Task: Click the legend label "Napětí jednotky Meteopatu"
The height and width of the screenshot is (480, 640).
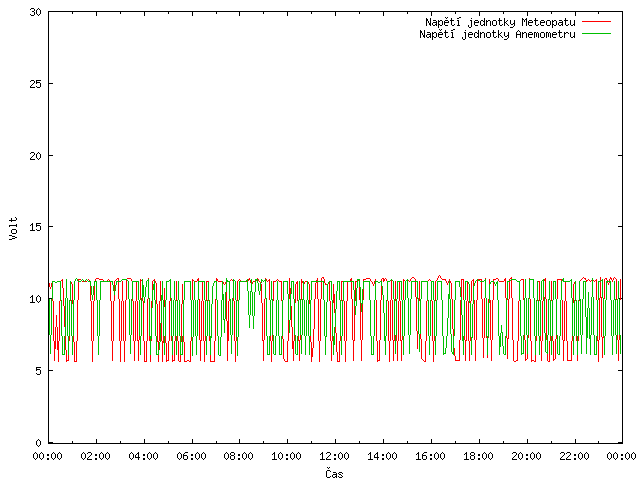Action: pos(500,22)
